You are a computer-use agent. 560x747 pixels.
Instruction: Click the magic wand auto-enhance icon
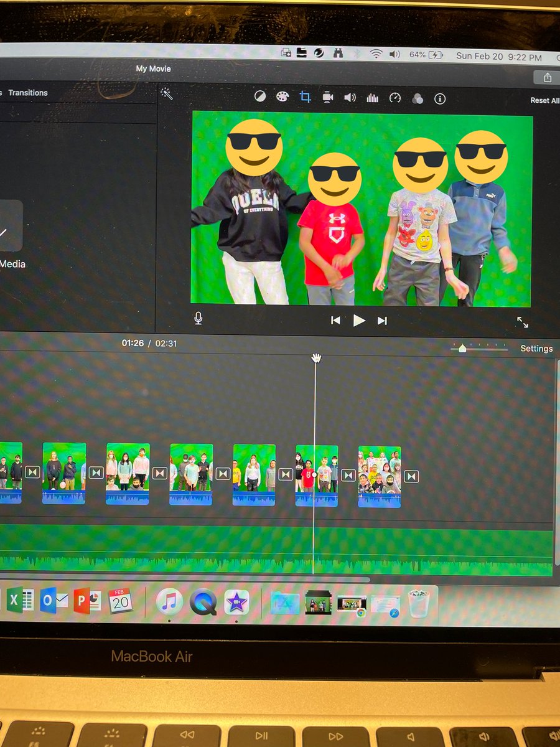tap(167, 93)
